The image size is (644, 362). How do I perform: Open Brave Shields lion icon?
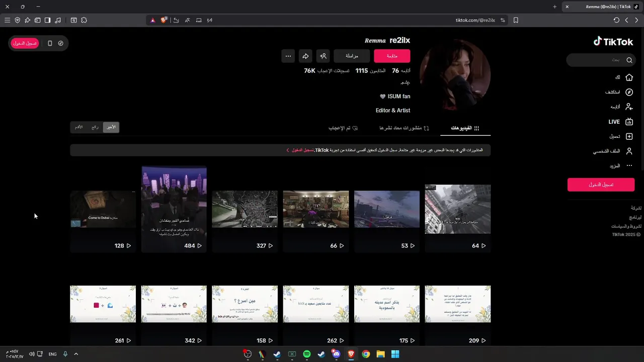coord(164,20)
